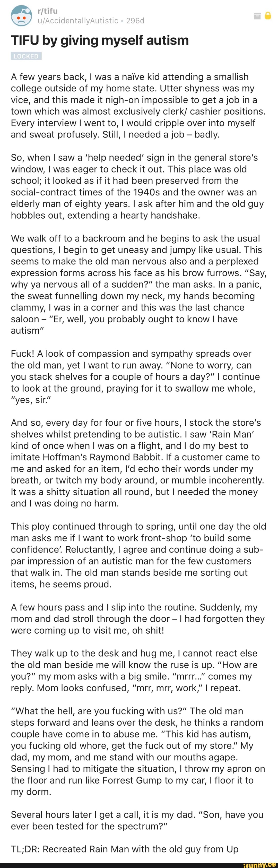Open the r/tifu subreddit link
The height and width of the screenshot is (868, 278).
tap(48, 11)
